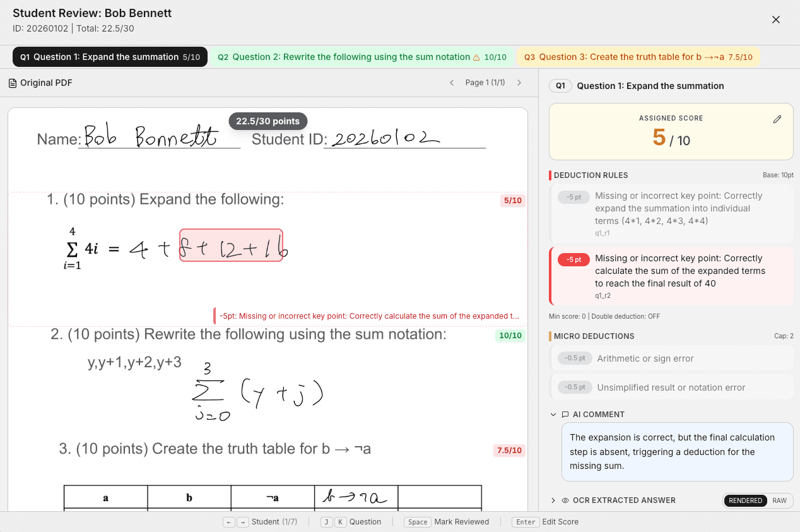Toggle q1_r2 final result 40 deduction rule

(x=671, y=276)
